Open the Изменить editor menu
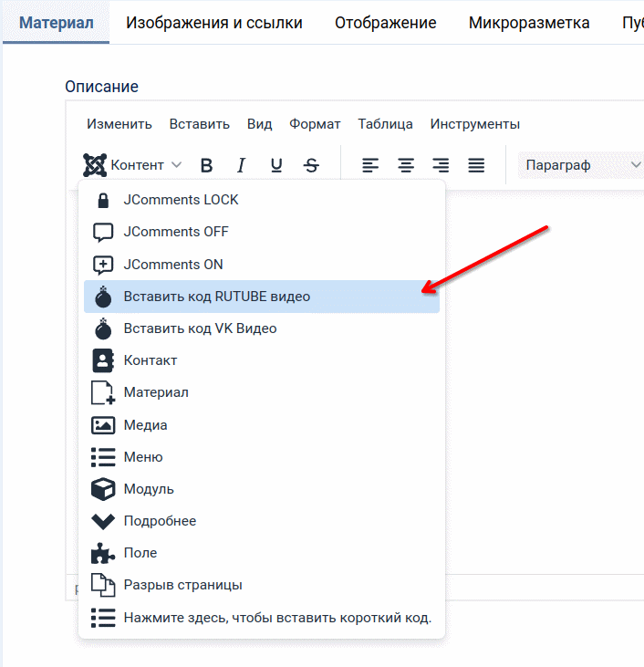The image size is (644, 667). [x=119, y=124]
